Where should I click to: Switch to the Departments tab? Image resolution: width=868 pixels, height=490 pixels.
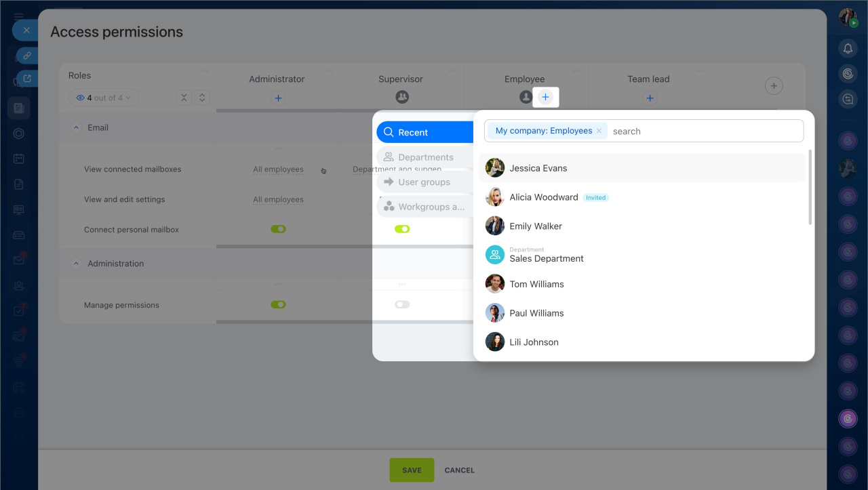[425, 157]
